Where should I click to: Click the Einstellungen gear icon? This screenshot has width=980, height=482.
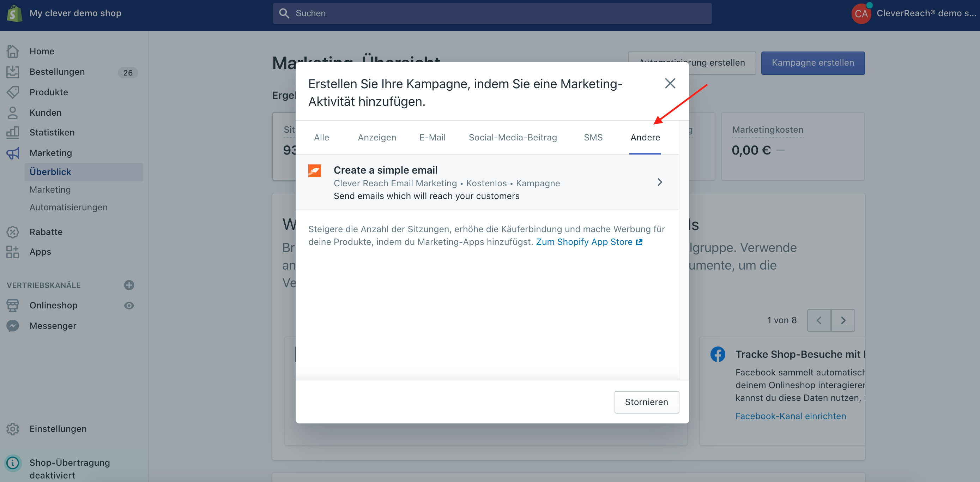click(x=13, y=429)
